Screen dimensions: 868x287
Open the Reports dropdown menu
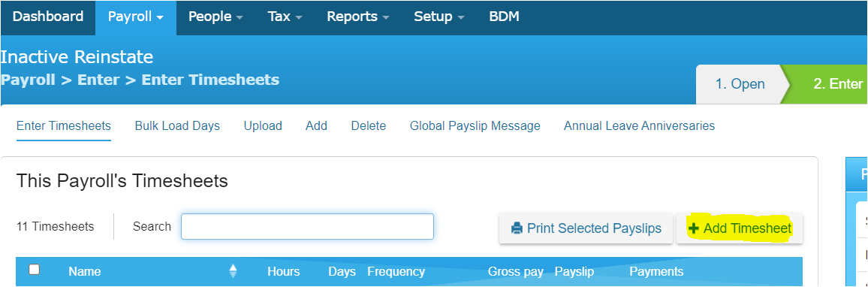pos(357,17)
